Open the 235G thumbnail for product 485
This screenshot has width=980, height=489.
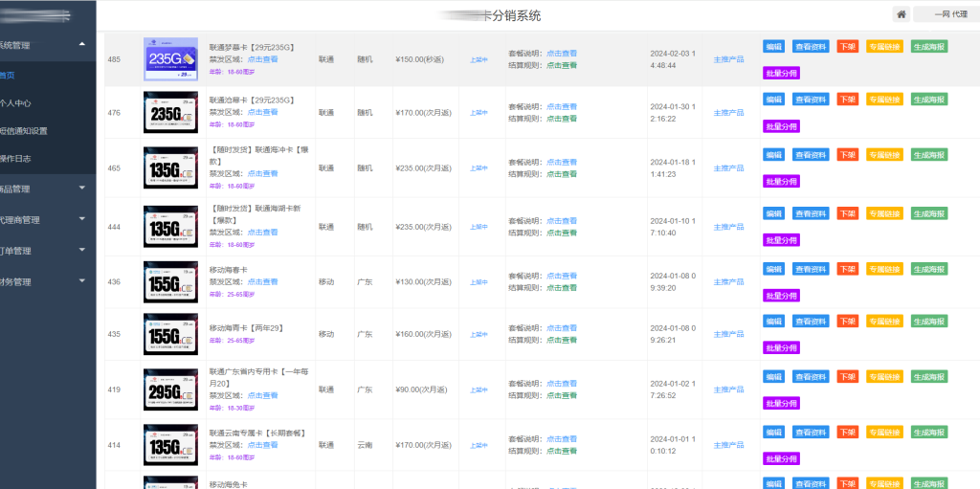[x=170, y=59]
